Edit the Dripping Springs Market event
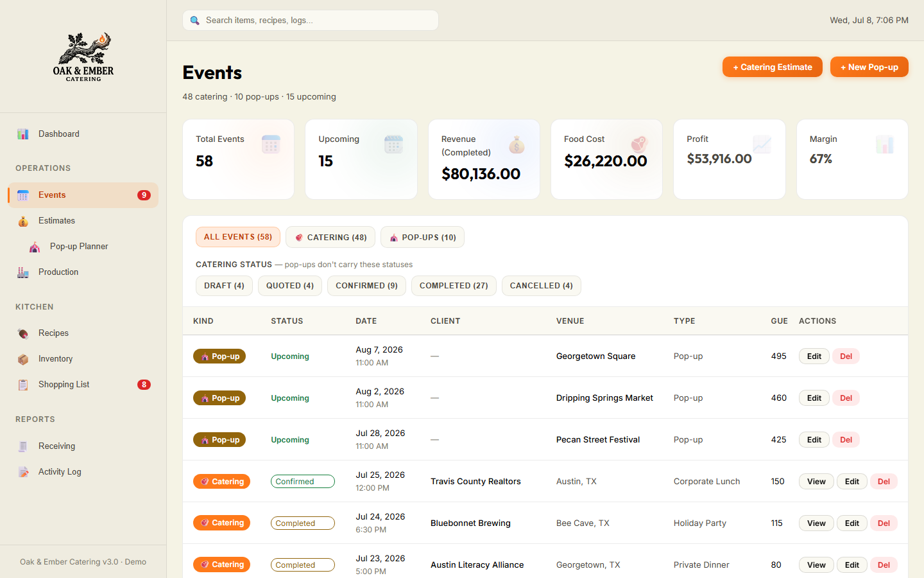Viewport: 924px width, 578px height. (814, 398)
